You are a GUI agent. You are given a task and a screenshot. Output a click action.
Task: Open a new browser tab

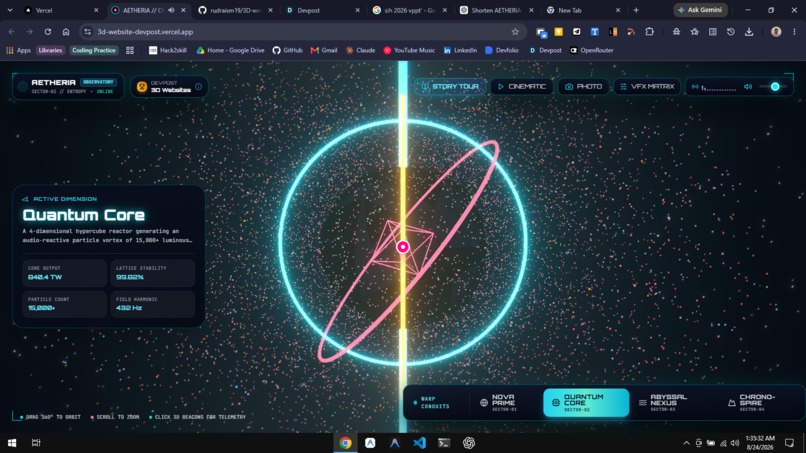[x=636, y=10]
